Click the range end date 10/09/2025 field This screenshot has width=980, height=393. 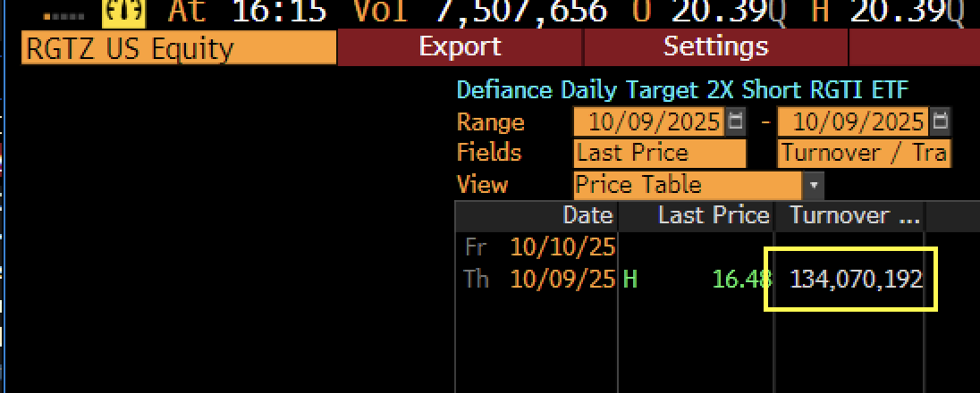click(853, 121)
